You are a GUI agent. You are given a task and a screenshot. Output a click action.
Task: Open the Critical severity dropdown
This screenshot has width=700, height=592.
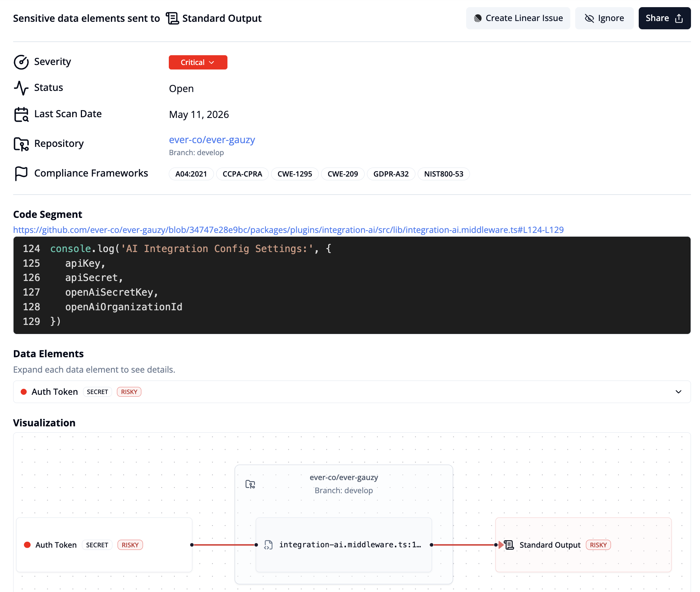[198, 62]
